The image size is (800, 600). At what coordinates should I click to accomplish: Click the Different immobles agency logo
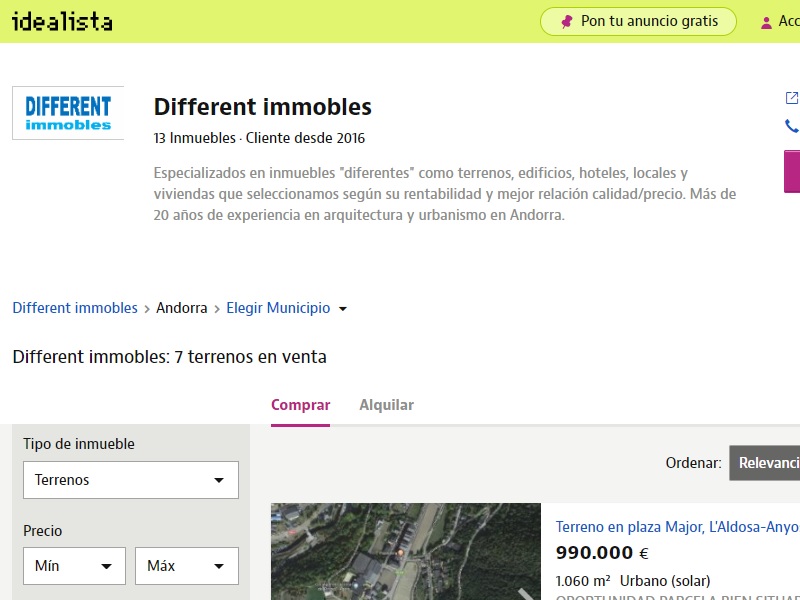[68, 113]
